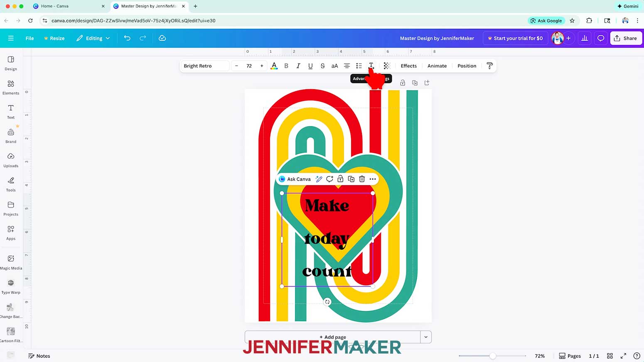
Task: Open the Magic Media app
Action: tap(11, 262)
